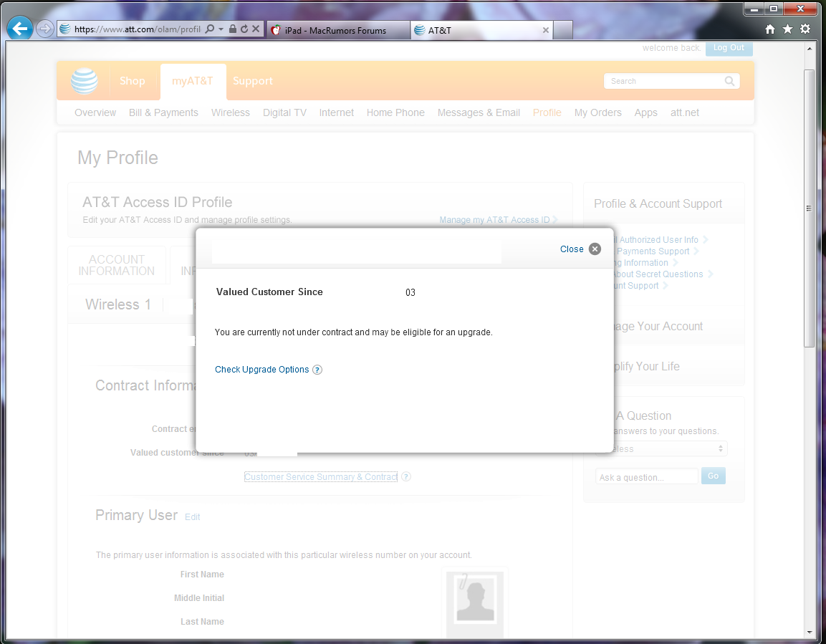Submit question with Go button
This screenshot has height=644, width=826.
pos(714,476)
